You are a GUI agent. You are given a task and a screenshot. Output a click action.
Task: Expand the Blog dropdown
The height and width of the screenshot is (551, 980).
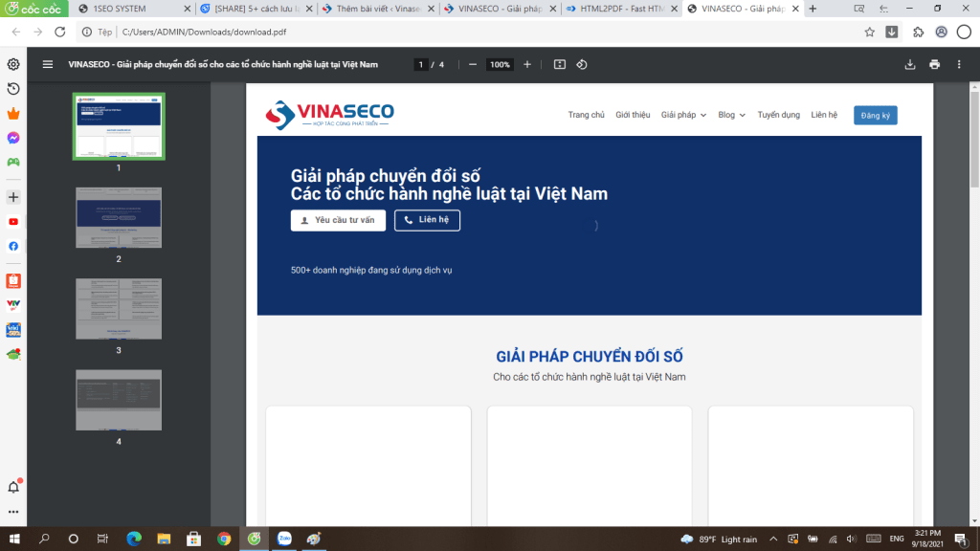(x=731, y=115)
